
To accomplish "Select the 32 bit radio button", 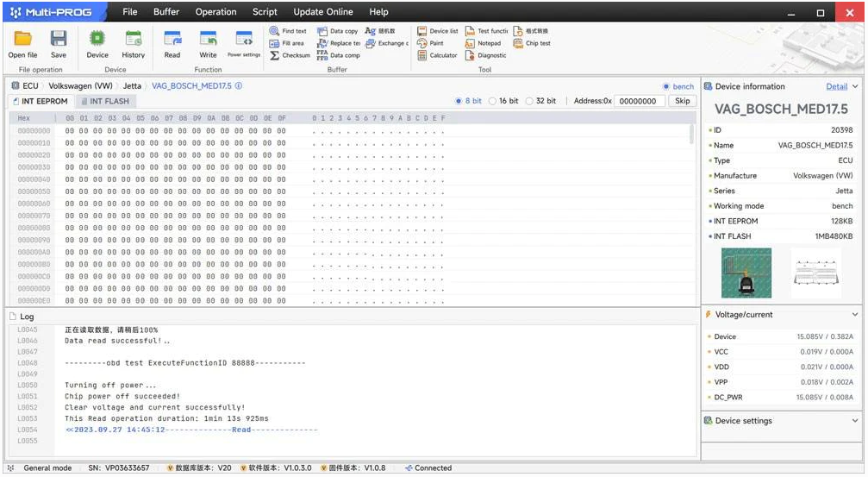I will [529, 101].
